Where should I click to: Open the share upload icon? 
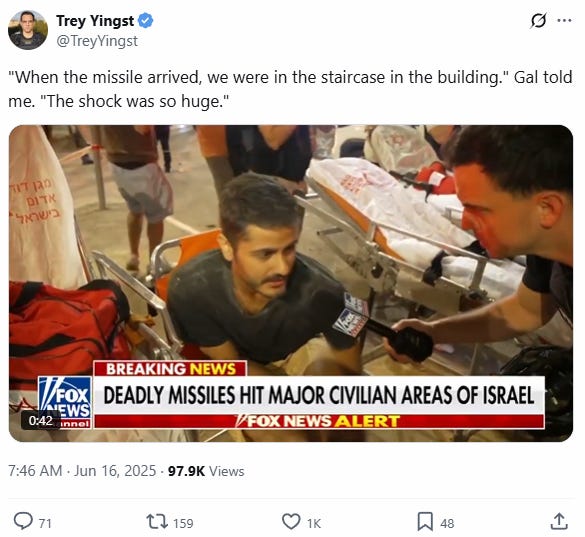pyautogui.click(x=559, y=521)
